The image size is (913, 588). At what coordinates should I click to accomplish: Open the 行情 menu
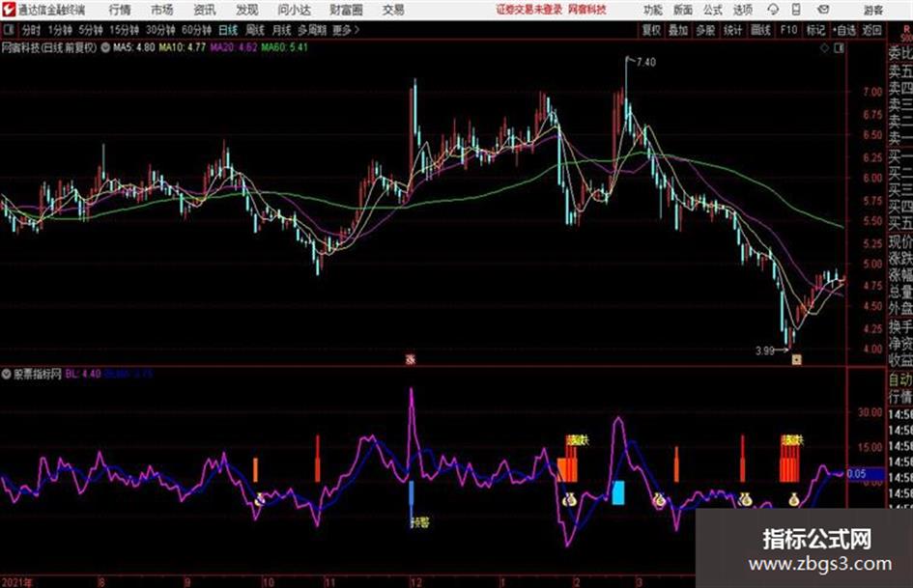point(120,10)
